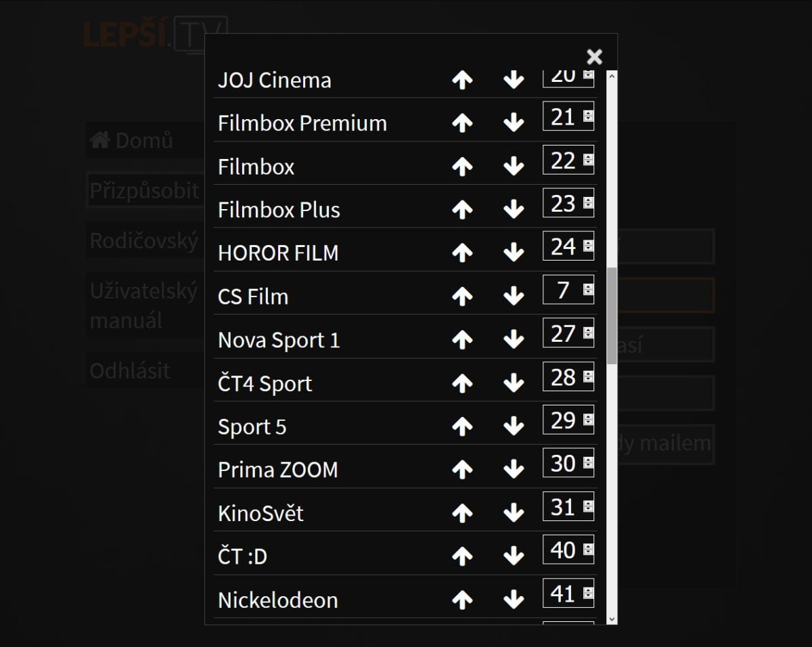Click the up arrow for HOROR FILM
The image size is (812, 647).
tap(462, 252)
